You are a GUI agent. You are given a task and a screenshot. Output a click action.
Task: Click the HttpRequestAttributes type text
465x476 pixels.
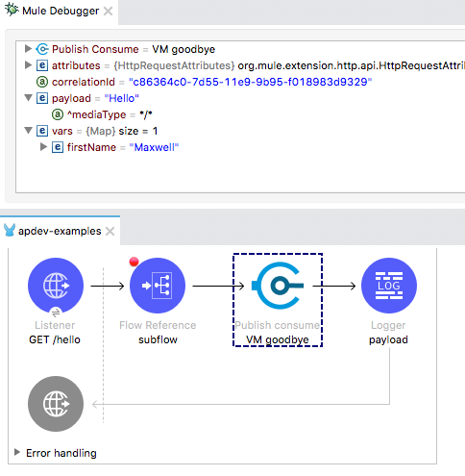point(174,65)
